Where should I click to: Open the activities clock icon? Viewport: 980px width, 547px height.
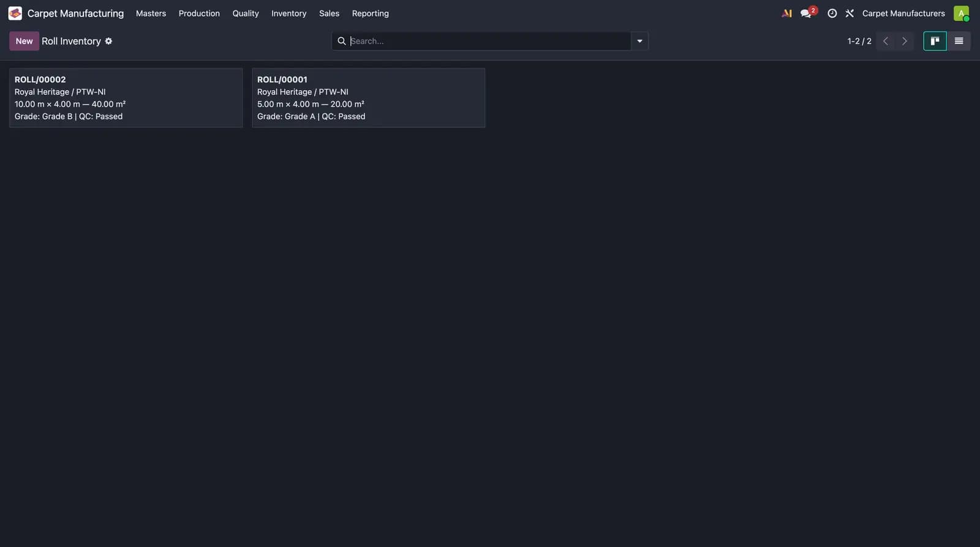(x=832, y=13)
